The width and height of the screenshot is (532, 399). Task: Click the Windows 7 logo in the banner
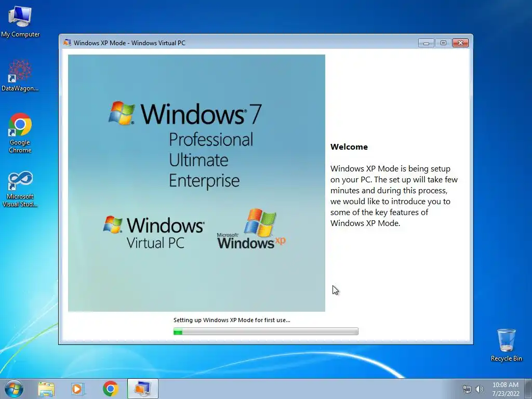[185, 114]
